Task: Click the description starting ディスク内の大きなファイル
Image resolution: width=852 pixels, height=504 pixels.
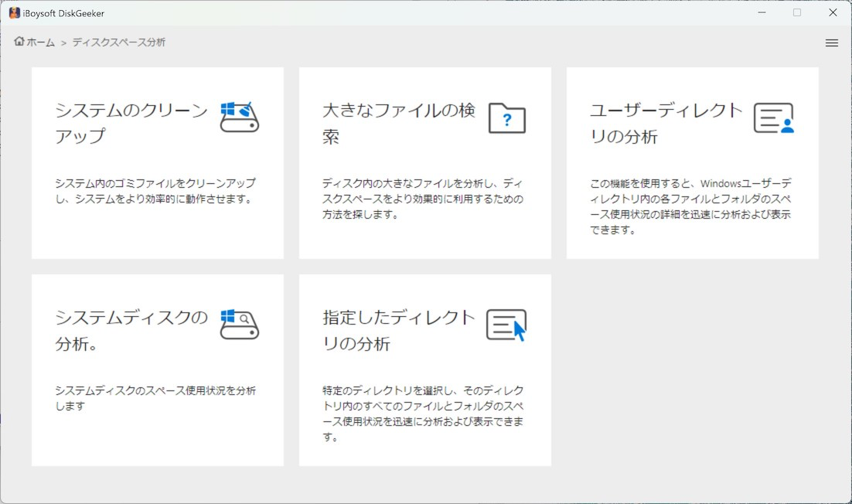Action: click(423, 199)
